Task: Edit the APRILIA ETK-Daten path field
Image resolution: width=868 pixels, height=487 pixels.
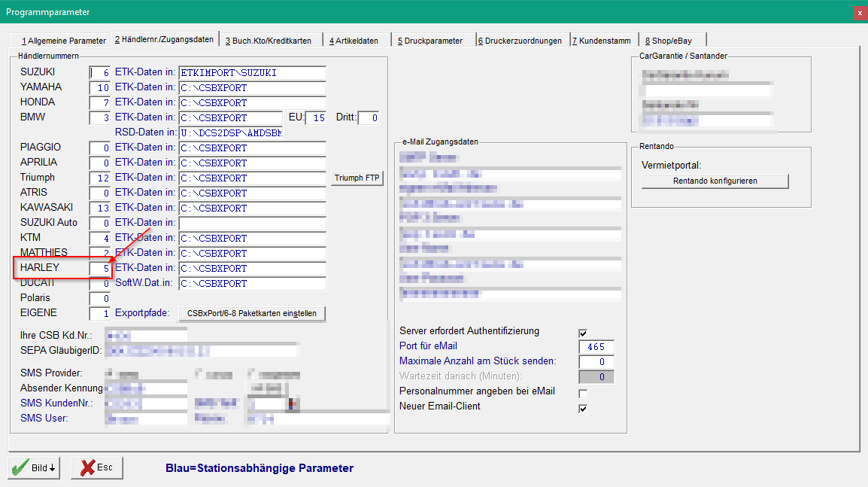Action: [253, 163]
